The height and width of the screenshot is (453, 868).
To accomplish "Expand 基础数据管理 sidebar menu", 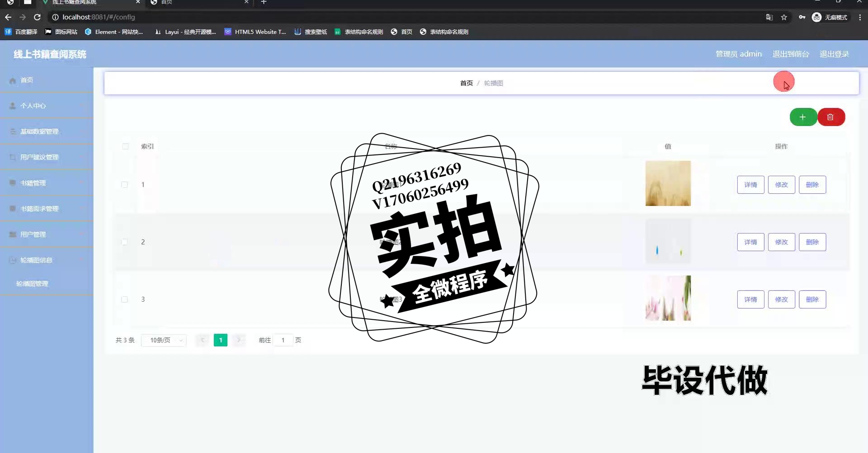I will coord(47,131).
